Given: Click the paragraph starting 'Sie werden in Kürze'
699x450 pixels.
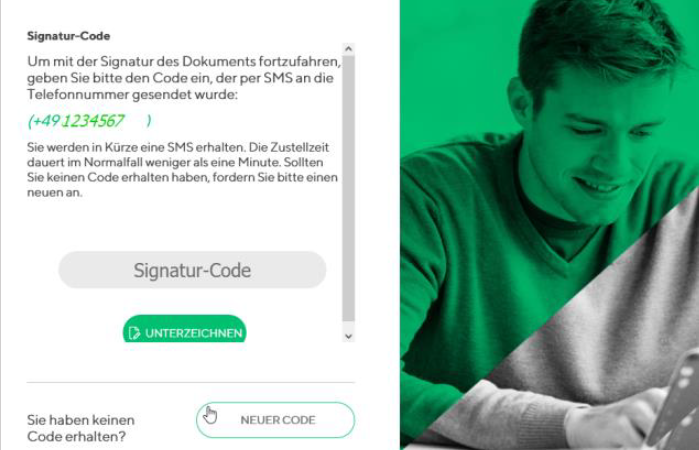Looking at the screenshot, I should click(182, 169).
